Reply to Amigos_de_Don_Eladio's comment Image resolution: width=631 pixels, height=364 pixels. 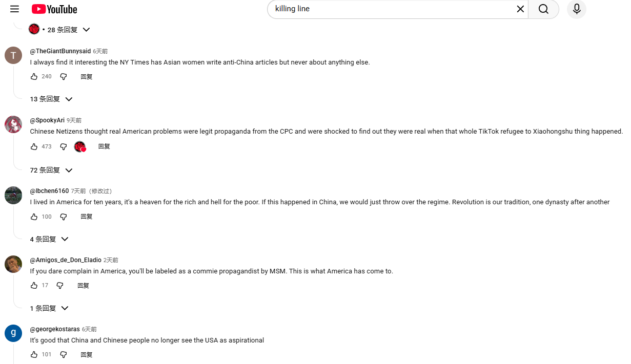[83, 286]
